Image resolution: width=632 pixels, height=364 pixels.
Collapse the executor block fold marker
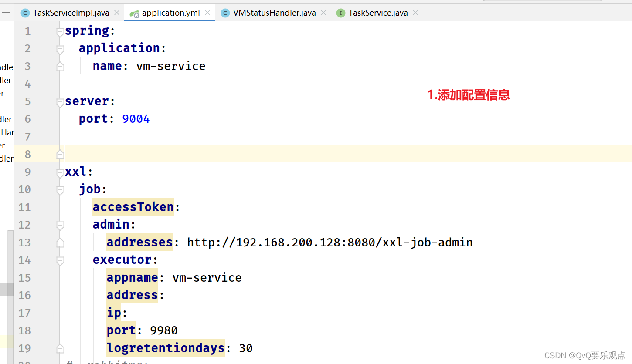pos(60,261)
